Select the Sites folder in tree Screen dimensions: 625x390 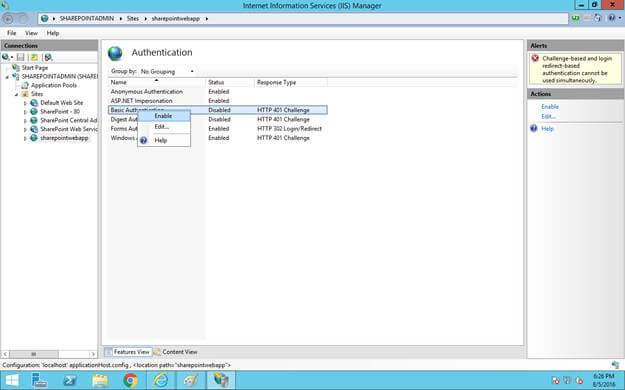click(x=37, y=94)
